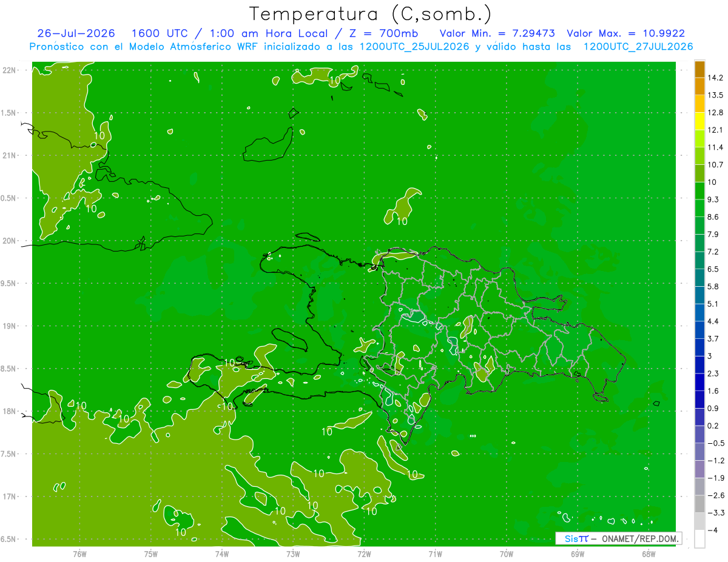
Task: Click the "5.1" color bar value
Action: pos(714,304)
